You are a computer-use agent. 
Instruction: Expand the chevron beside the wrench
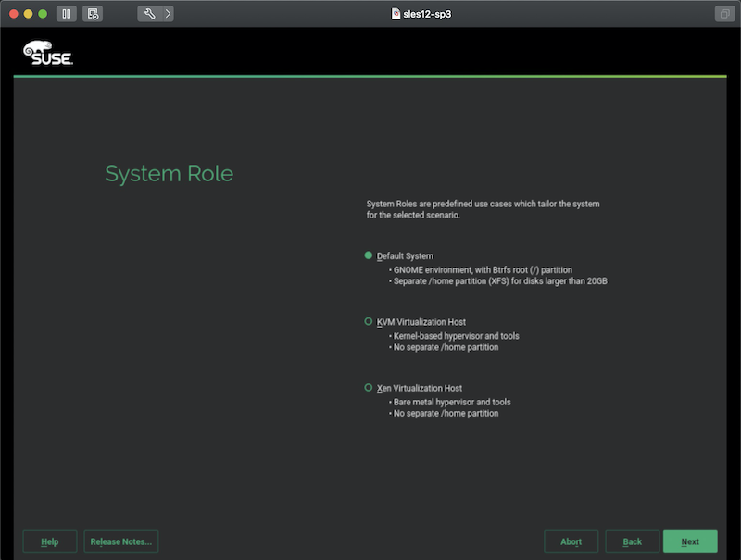(x=167, y=14)
